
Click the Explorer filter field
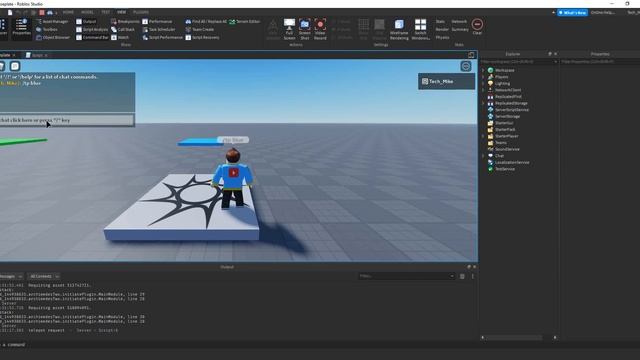(x=519, y=62)
